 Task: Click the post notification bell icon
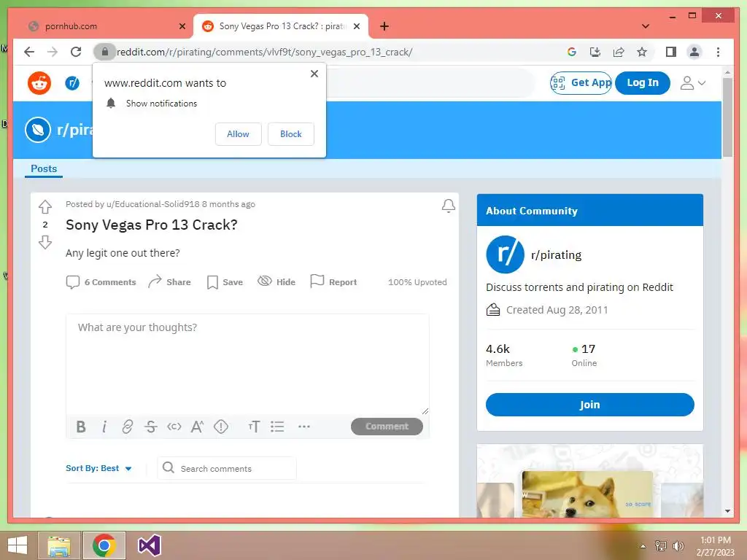(449, 206)
